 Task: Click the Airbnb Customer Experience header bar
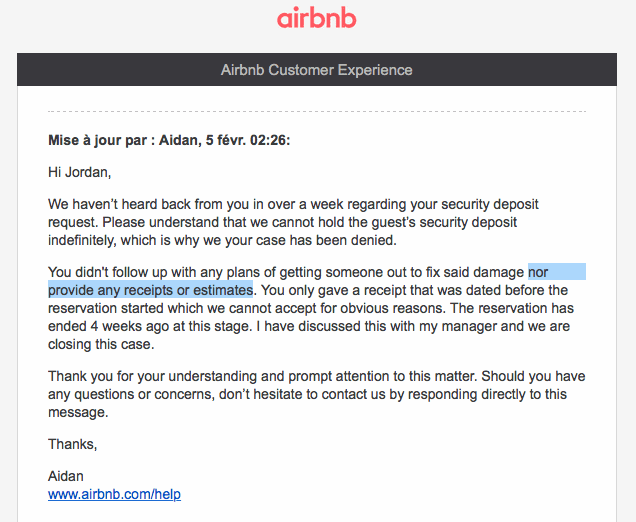tap(317, 69)
